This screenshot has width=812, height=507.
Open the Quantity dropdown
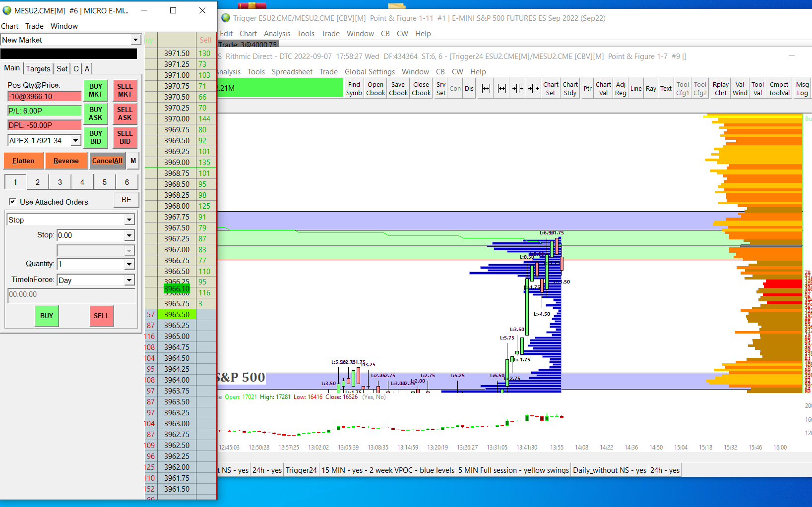click(129, 264)
